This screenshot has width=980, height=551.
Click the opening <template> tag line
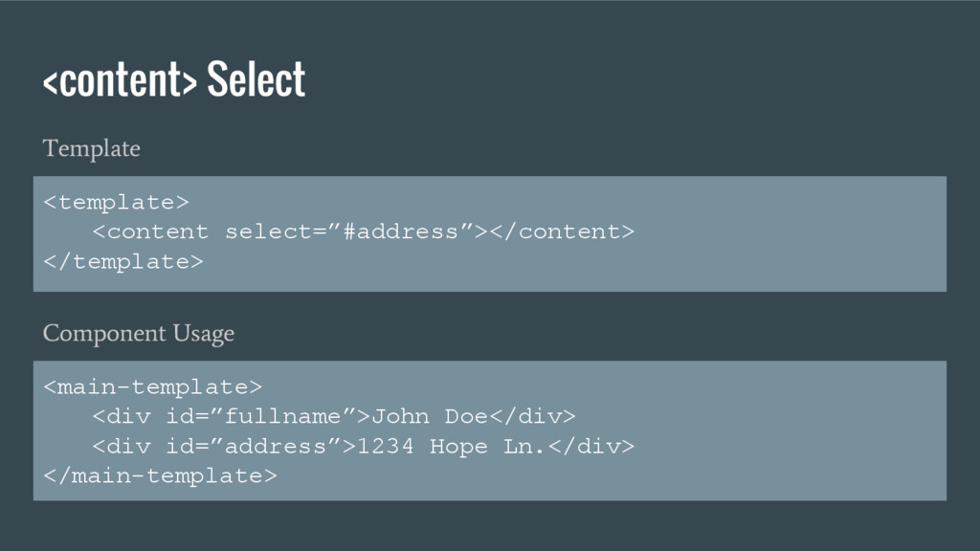(116, 203)
